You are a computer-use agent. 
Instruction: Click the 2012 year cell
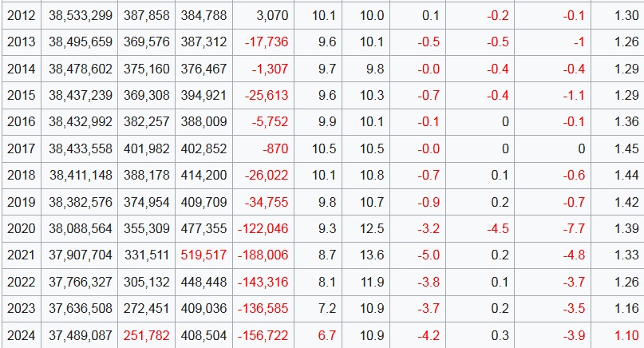coord(21,15)
